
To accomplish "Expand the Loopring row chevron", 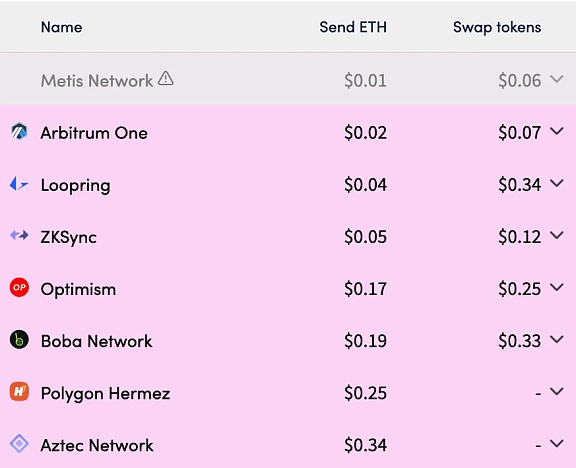I will (x=557, y=183).
